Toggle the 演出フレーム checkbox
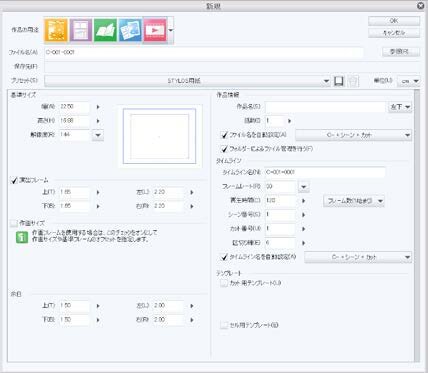Image resolution: width=428 pixels, height=373 pixels. click(14, 180)
